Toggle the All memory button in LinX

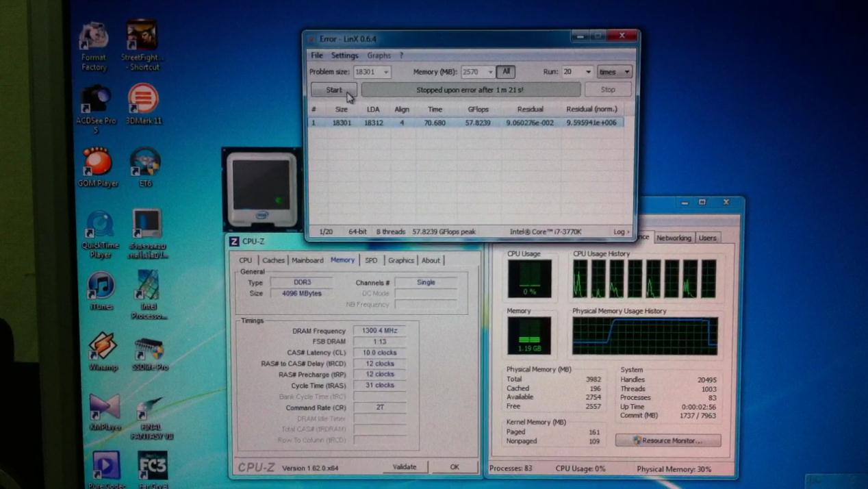click(506, 72)
